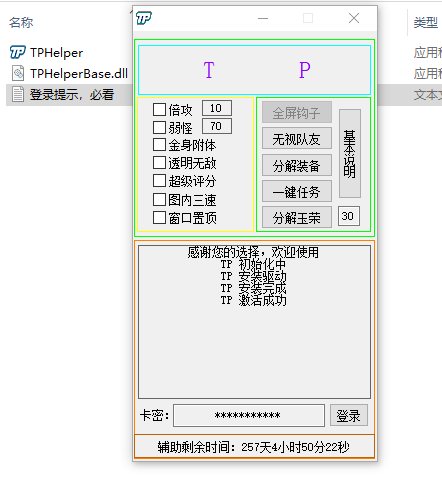Select the TPHelperBase.dll file name
The height and width of the screenshot is (478, 442).
(x=79, y=73)
